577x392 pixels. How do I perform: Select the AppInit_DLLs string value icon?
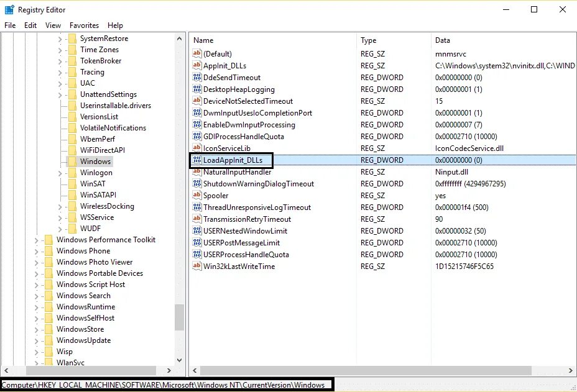coord(197,65)
